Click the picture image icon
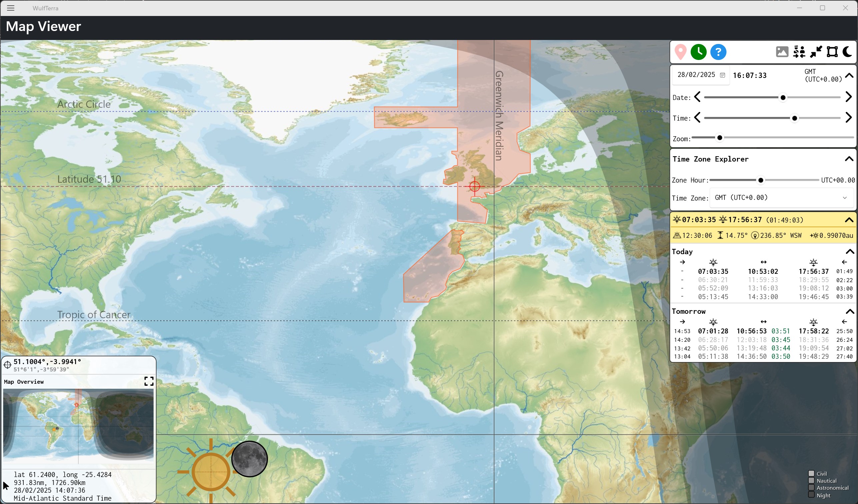The height and width of the screenshot is (504, 858). 782,52
